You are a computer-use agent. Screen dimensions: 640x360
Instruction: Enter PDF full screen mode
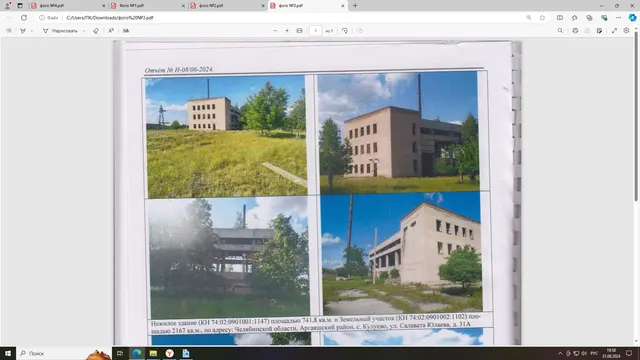[x=614, y=31]
